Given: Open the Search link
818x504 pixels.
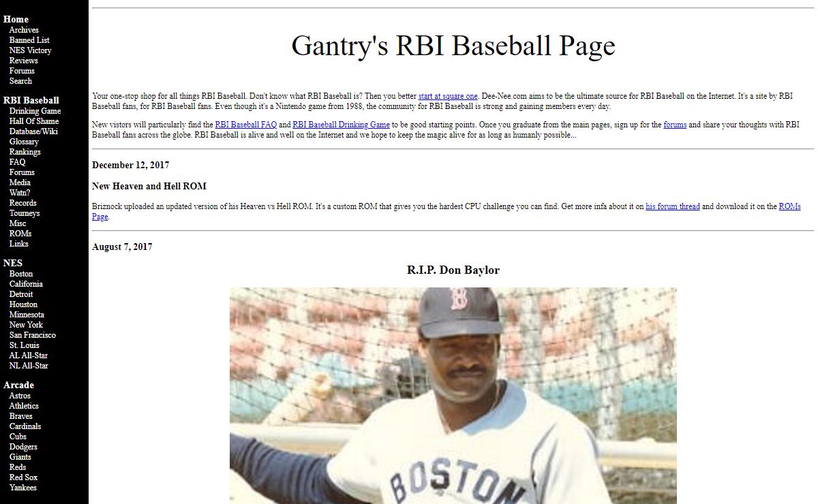Looking at the screenshot, I should click(x=20, y=81).
